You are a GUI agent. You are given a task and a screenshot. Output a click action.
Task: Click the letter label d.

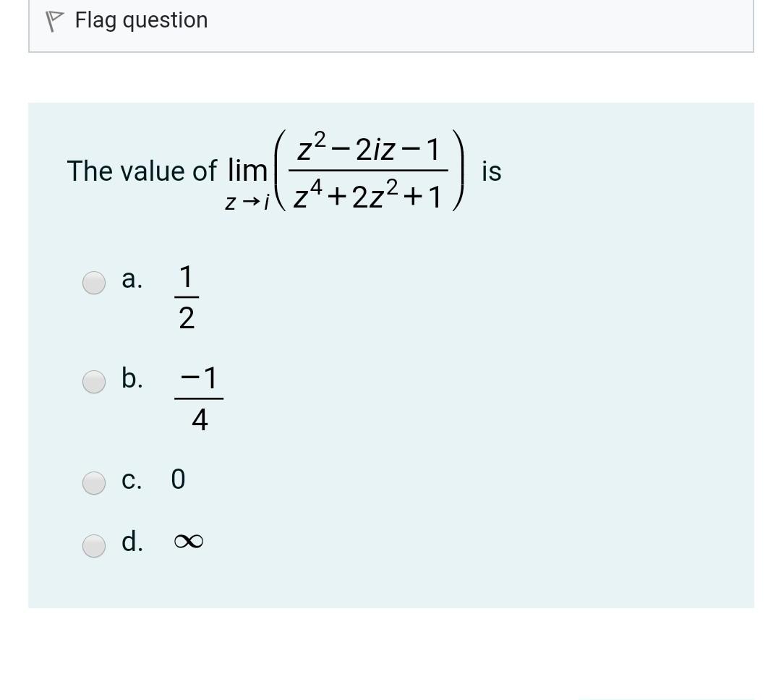click(132, 542)
